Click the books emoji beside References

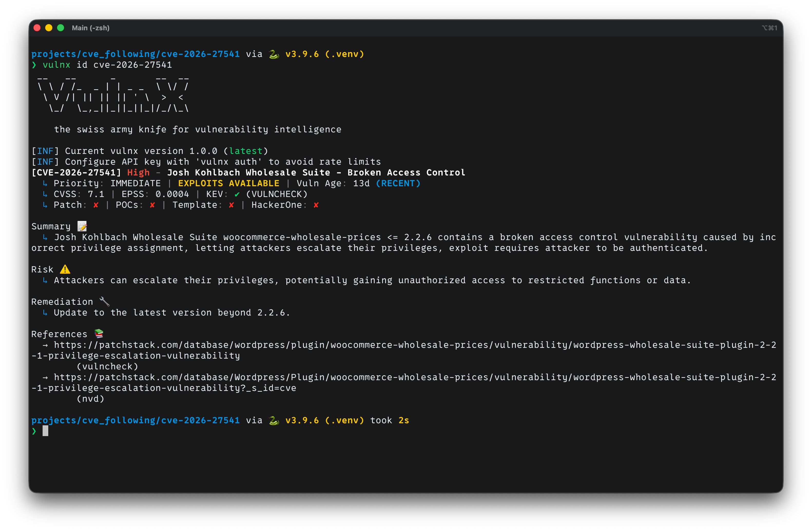click(99, 333)
